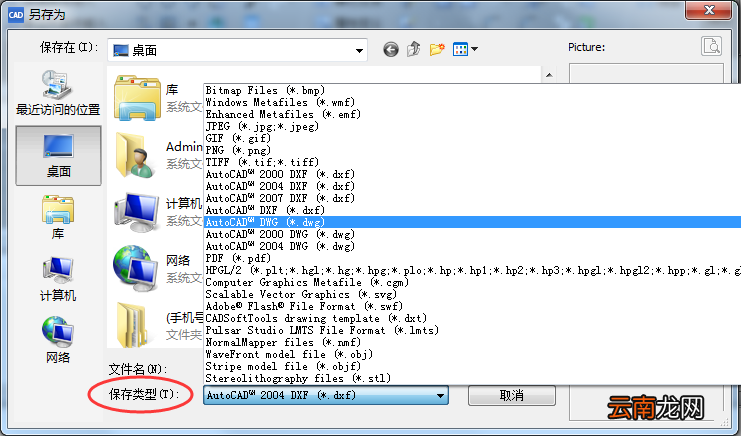Choose GIF (*.gif) format
Image resolution: width=741 pixels, height=436 pixels.
click(472, 138)
